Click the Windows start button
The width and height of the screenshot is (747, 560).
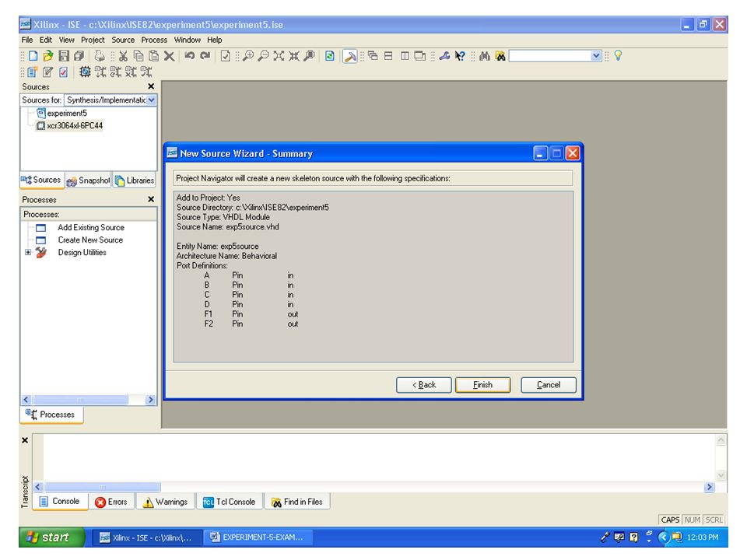click(52, 537)
